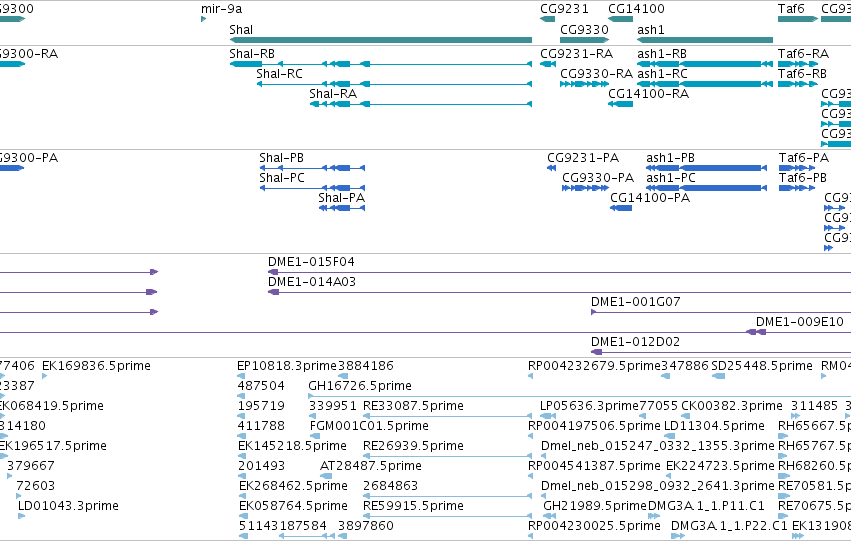851x541 pixels.
Task: Click the ash1-PB protein label
Action: 670,158
